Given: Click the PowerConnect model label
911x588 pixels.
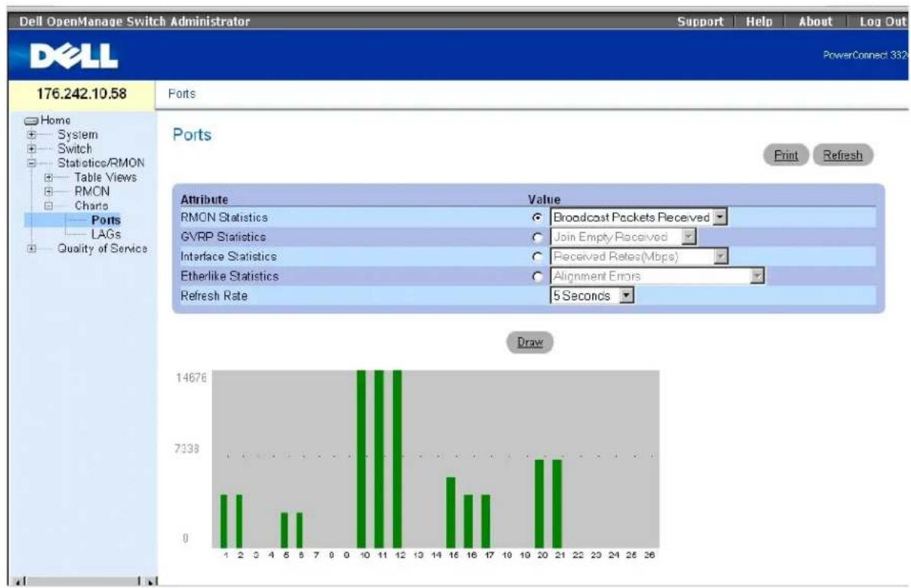Looking at the screenshot, I should [x=865, y=55].
